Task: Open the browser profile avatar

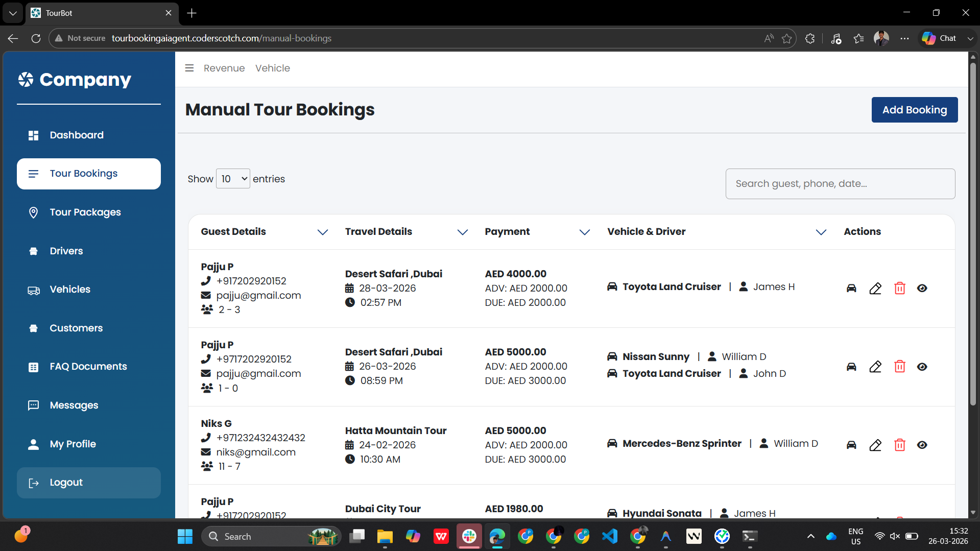Action: 881,38
